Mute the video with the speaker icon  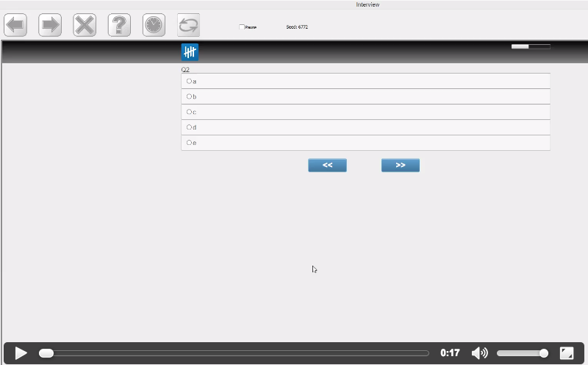pyautogui.click(x=480, y=353)
